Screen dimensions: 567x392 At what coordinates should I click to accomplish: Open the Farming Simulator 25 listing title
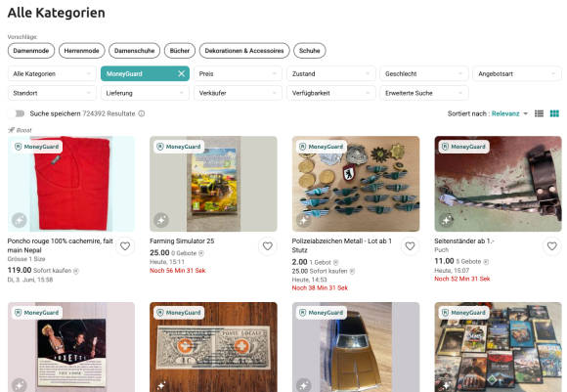point(182,240)
